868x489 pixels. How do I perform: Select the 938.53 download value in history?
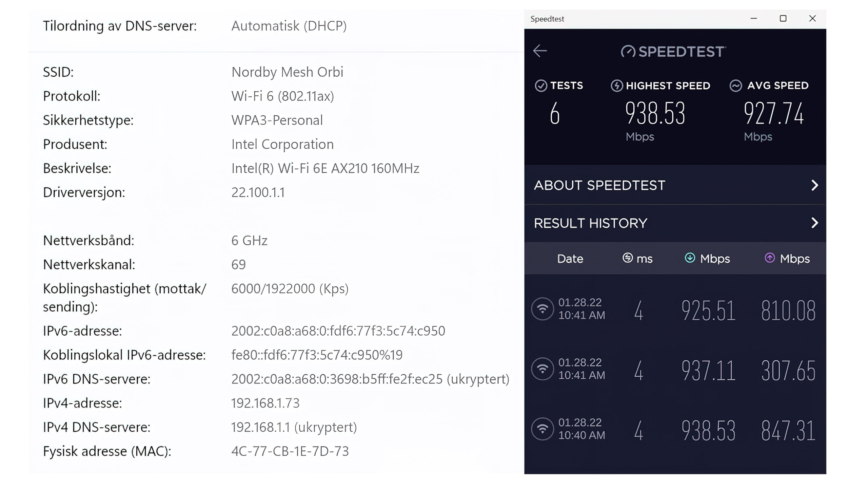coord(708,430)
